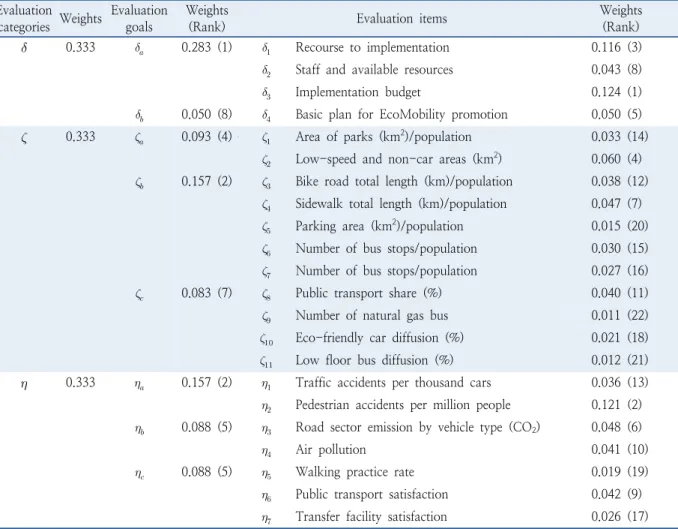Select category weight 0.333 in ζ row
The height and width of the screenshot is (529, 678).
point(80,137)
